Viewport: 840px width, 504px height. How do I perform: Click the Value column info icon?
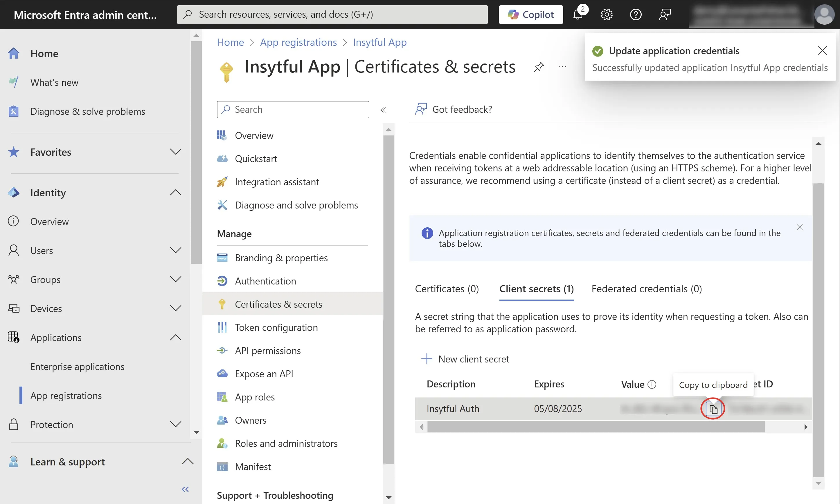pyautogui.click(x=652, y=384)
